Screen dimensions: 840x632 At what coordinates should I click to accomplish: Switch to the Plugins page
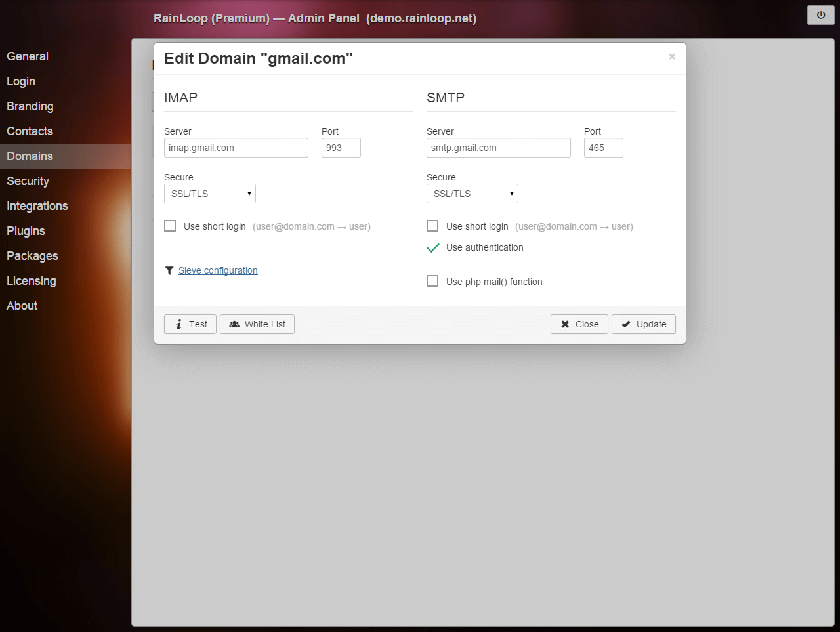coord(26,231)
